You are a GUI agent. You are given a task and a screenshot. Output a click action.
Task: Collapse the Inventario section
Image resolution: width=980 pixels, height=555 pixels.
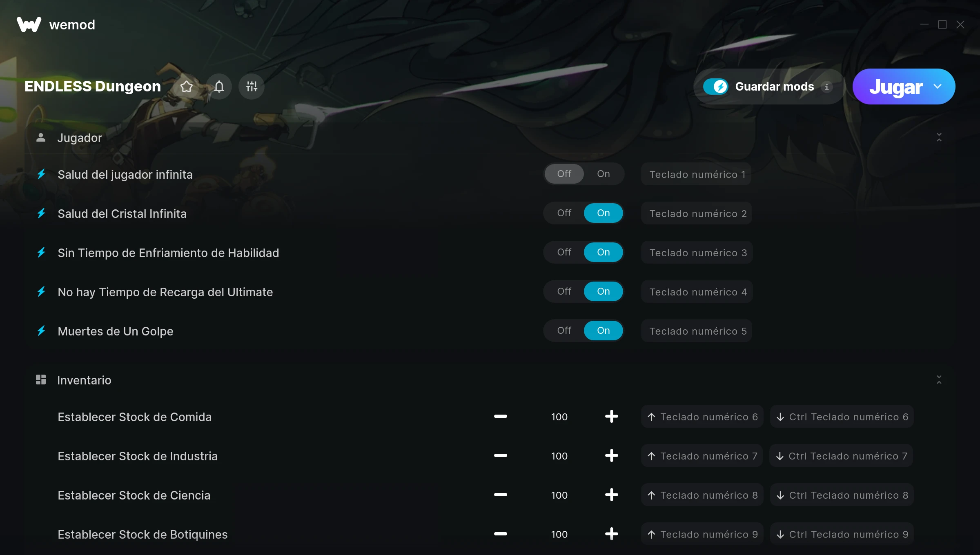point(939,380)
